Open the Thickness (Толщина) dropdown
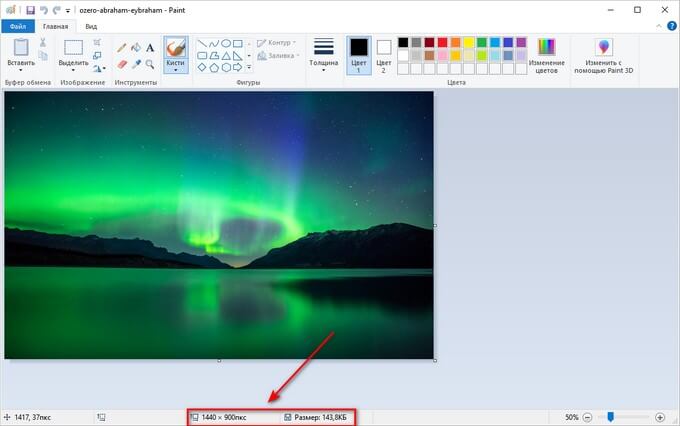Screen dimensions: 680x426 [x=323, y=58]
